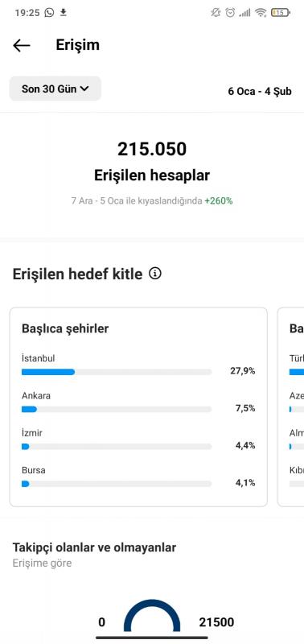The height and width of the screenshot is (644, 304).
Task: Tap the muted notifications bell icon
Action: pyautogui.click(x=216, y=13)
